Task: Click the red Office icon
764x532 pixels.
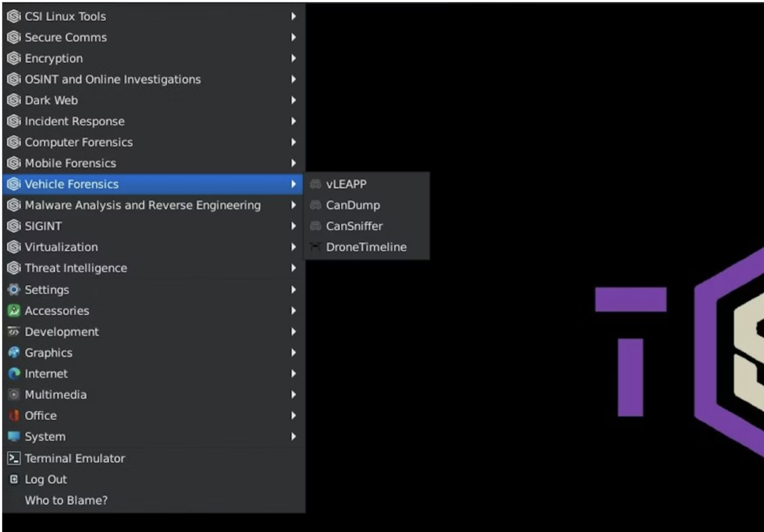Action: pos(13,416)
